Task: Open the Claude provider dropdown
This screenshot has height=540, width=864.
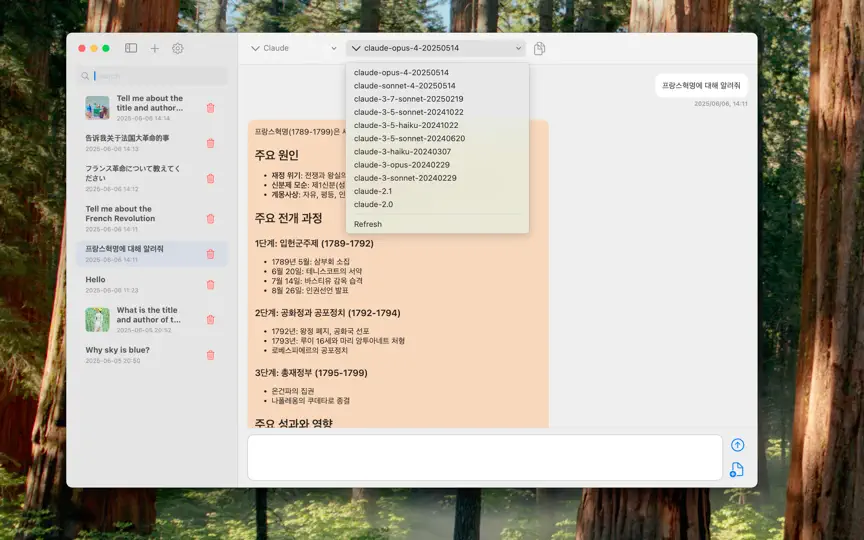Action: pos(294,48)
